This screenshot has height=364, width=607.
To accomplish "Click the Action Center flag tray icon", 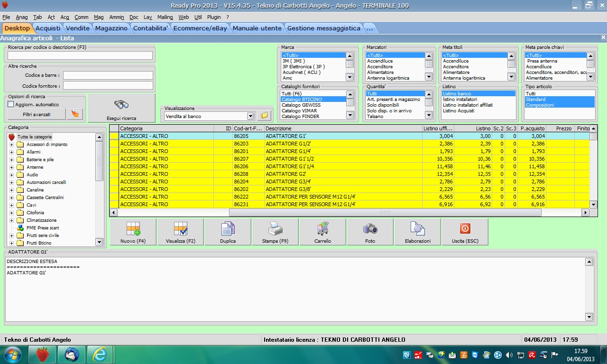I will [x=555, y=355].
